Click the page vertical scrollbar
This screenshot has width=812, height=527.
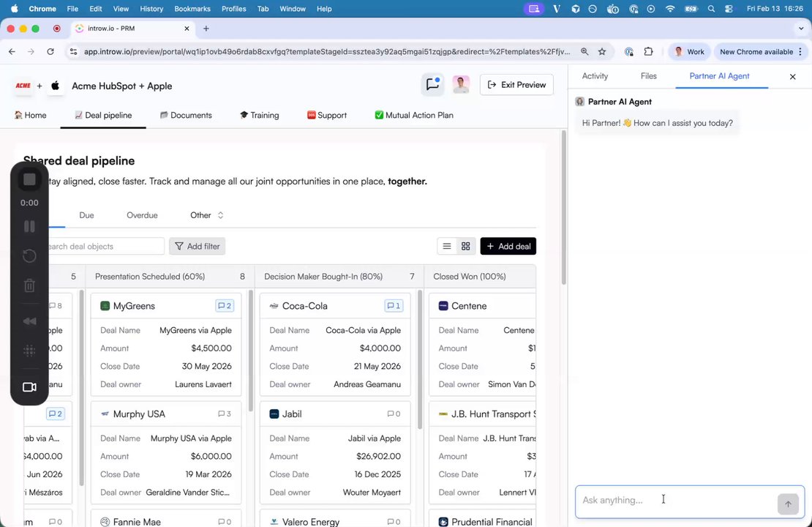pyautogui.click(x=564, y=207)
